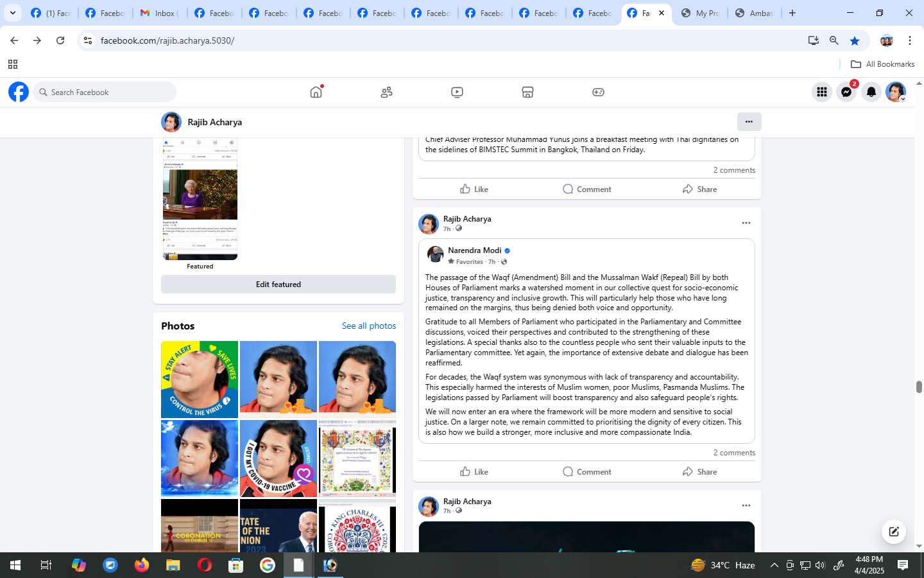
Task: Open the Video (Watch) icon in navigation
Action: tap(457, 92)
